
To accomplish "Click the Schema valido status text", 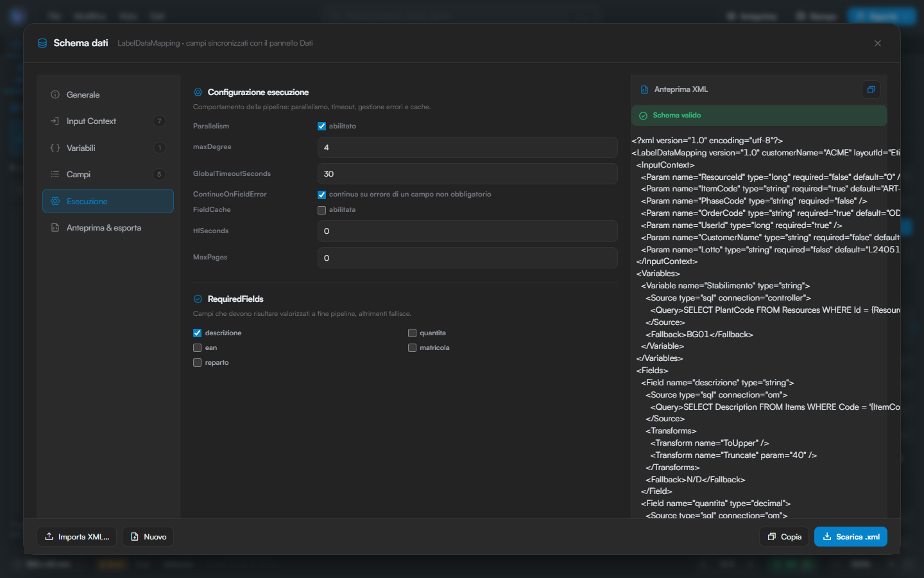I will tap(677, 116).
